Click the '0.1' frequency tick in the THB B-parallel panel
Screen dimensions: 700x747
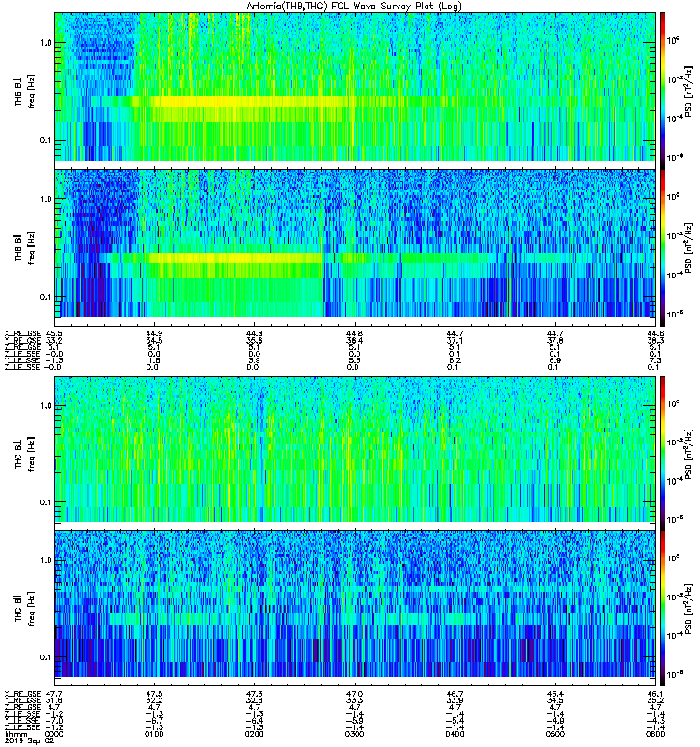45,297
